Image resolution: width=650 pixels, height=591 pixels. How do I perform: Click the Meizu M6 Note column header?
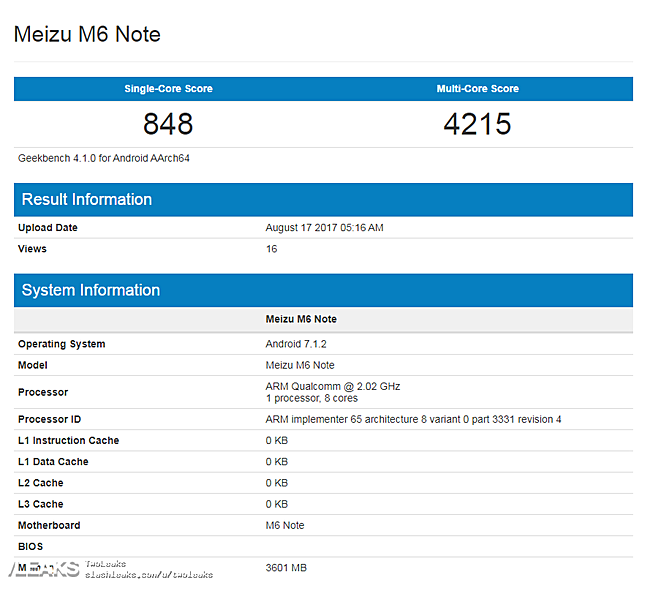(301, 320)
